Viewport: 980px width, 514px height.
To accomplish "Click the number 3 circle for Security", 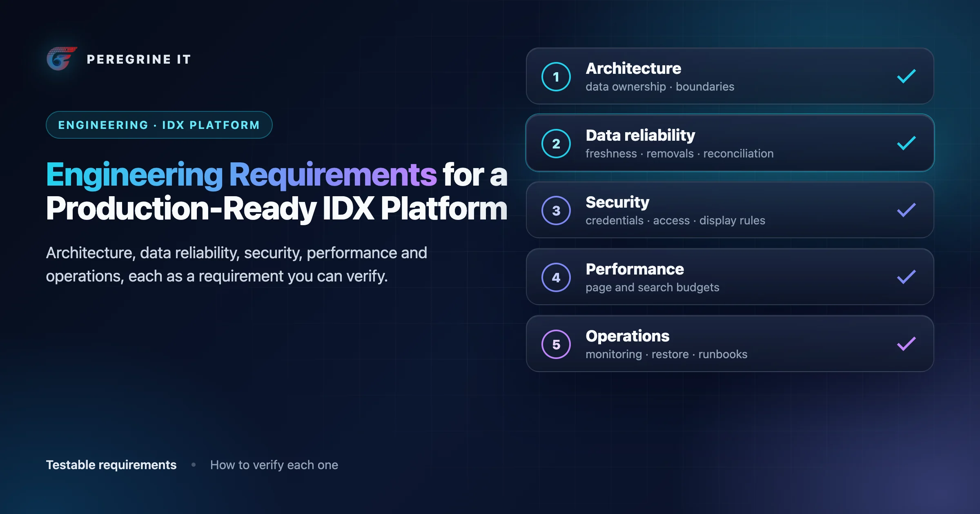I will [x=556, y=210].
